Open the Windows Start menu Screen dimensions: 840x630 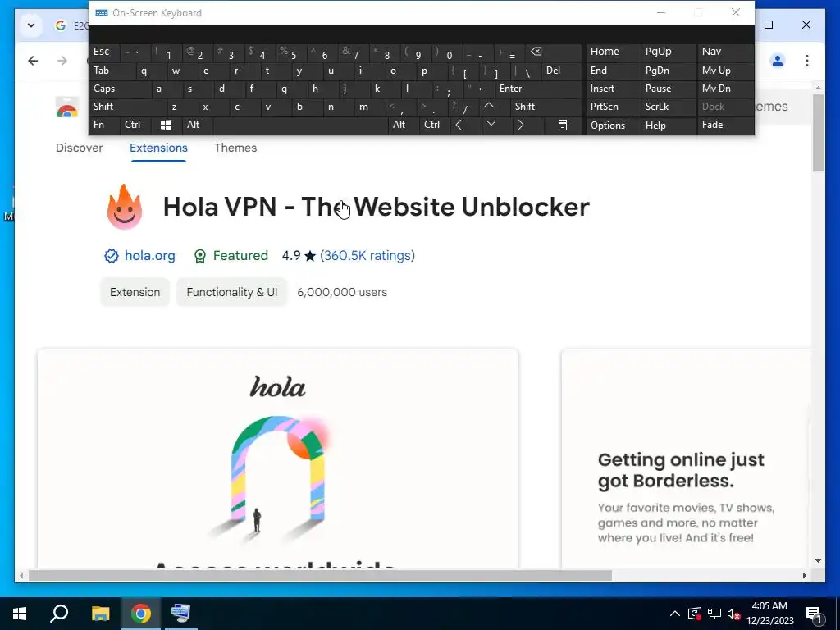click(x=20, y=614)
